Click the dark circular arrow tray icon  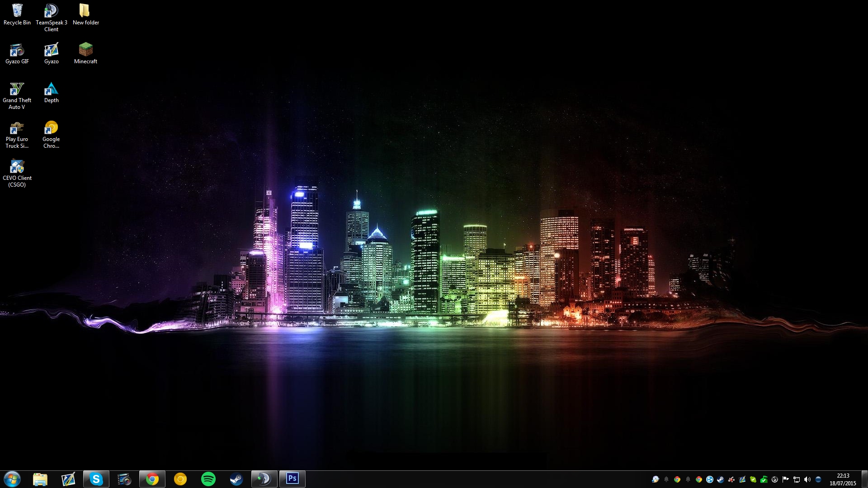(x=775, y=479)
